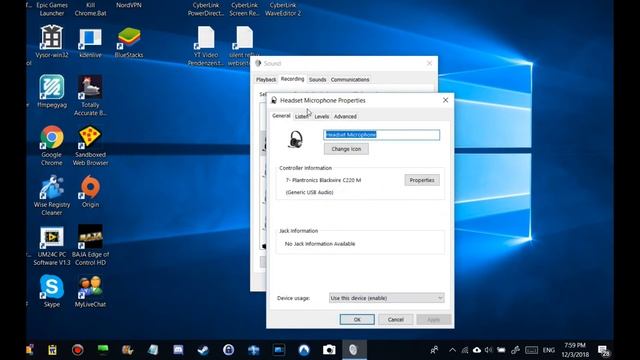640x360 pixels.
Task: Open the volume tray icon
Action: coord(488,350)
